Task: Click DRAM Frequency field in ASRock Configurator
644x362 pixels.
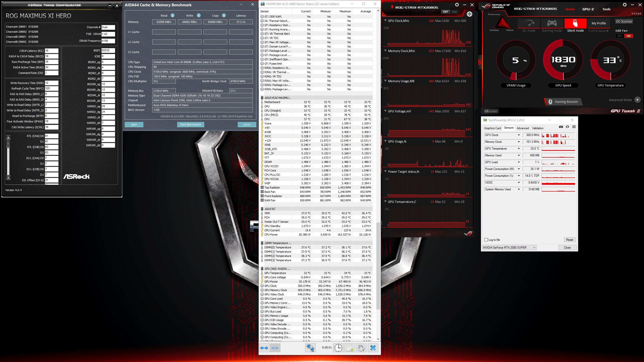Action: (108, 41)
